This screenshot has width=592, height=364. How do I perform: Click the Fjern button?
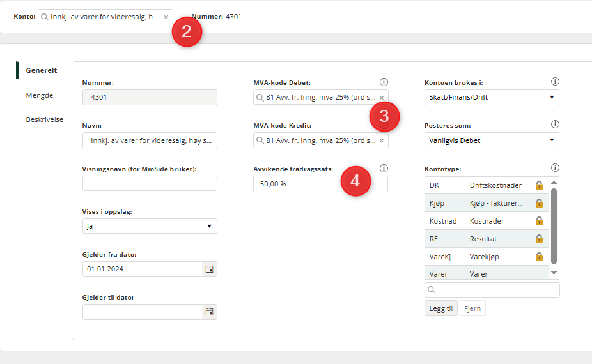click(x=472, y=308)
